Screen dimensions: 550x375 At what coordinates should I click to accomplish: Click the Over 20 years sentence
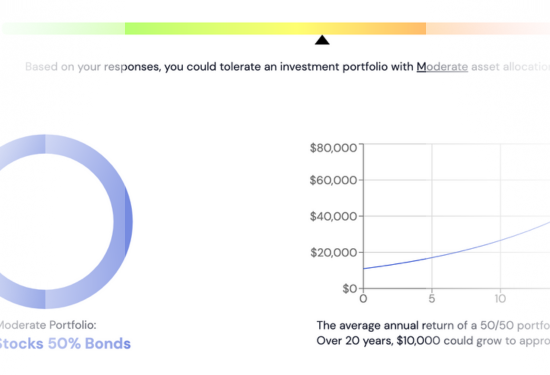433,341
